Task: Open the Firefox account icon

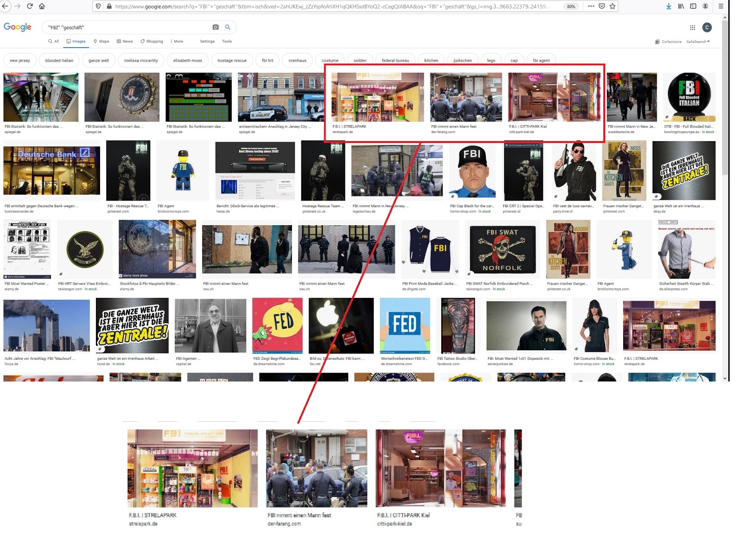Action: [705, 6]
